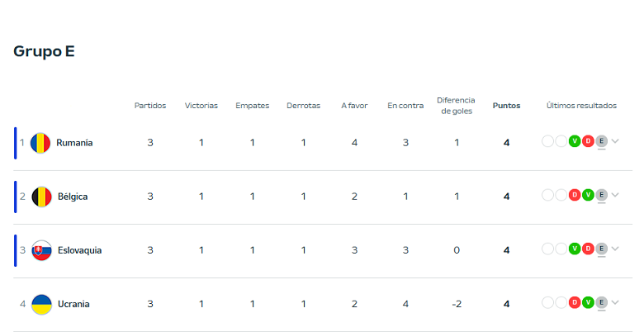Click Eslovaquia's gray E draw result badge
The image size is (644, 332).
click(601, 249)
